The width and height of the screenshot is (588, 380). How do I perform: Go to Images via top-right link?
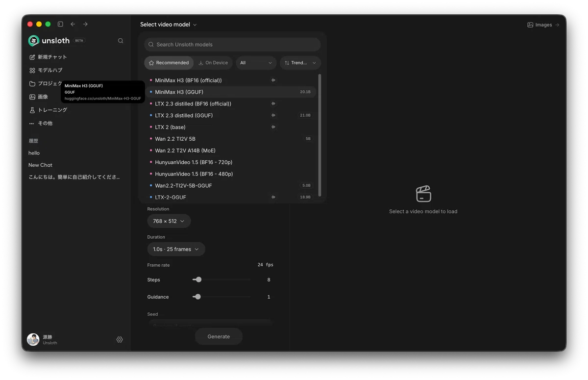coord(543,25)
